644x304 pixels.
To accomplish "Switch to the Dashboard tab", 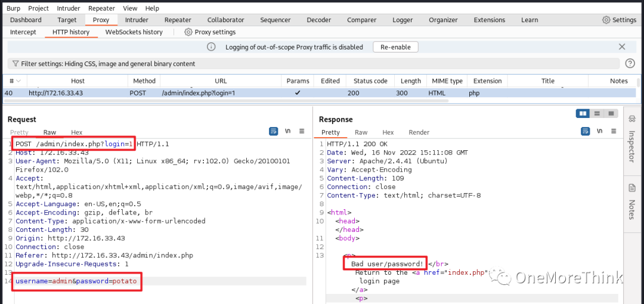I will (26, 20).
